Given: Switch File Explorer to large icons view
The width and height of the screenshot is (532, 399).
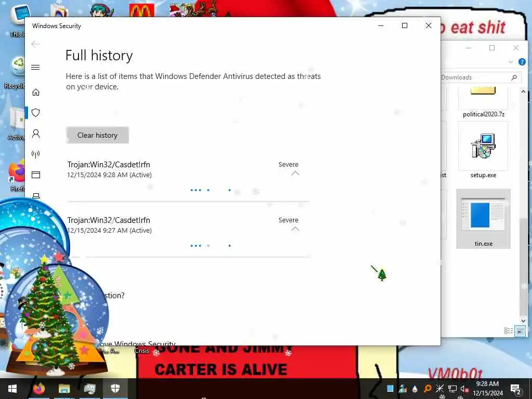Looking at the screenshot, I should coord(520,330).
